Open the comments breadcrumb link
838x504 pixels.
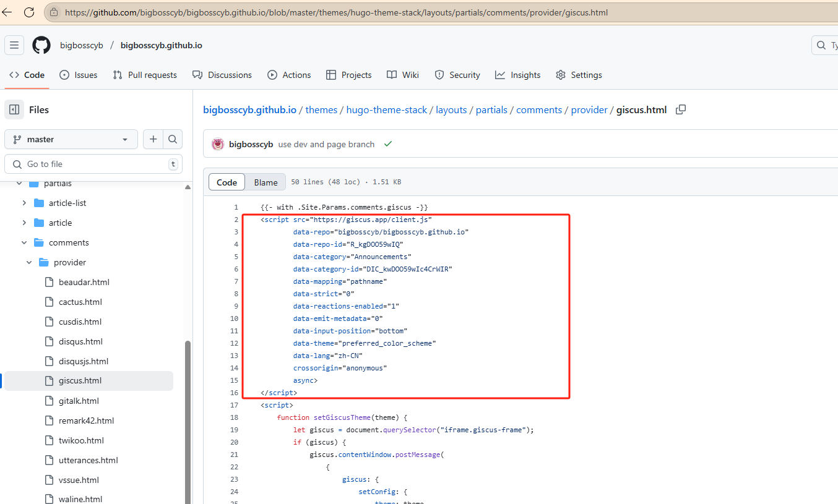539,109
